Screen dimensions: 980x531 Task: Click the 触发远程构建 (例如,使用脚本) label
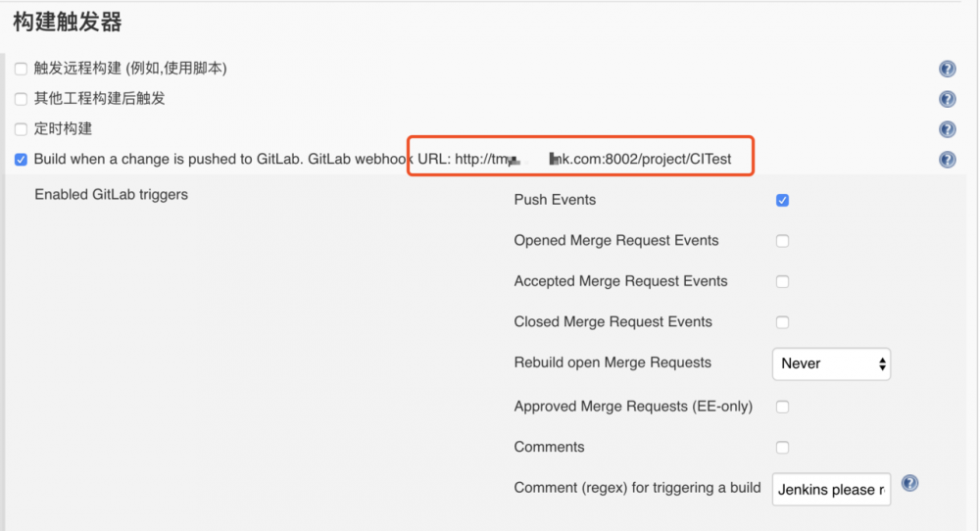click(130, 69)
